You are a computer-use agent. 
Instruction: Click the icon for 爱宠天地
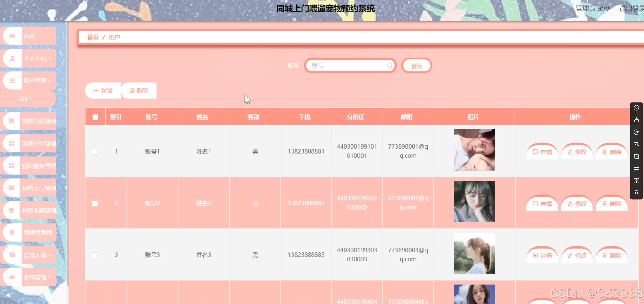coord(12,255)
